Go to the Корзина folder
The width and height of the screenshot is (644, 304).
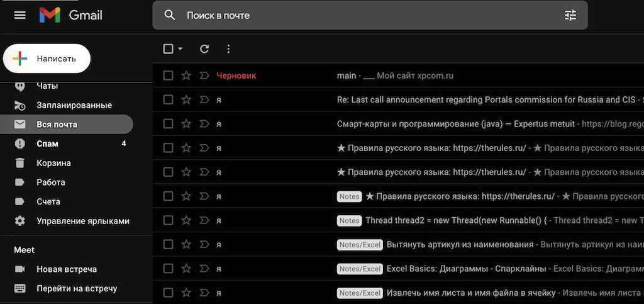53,163
